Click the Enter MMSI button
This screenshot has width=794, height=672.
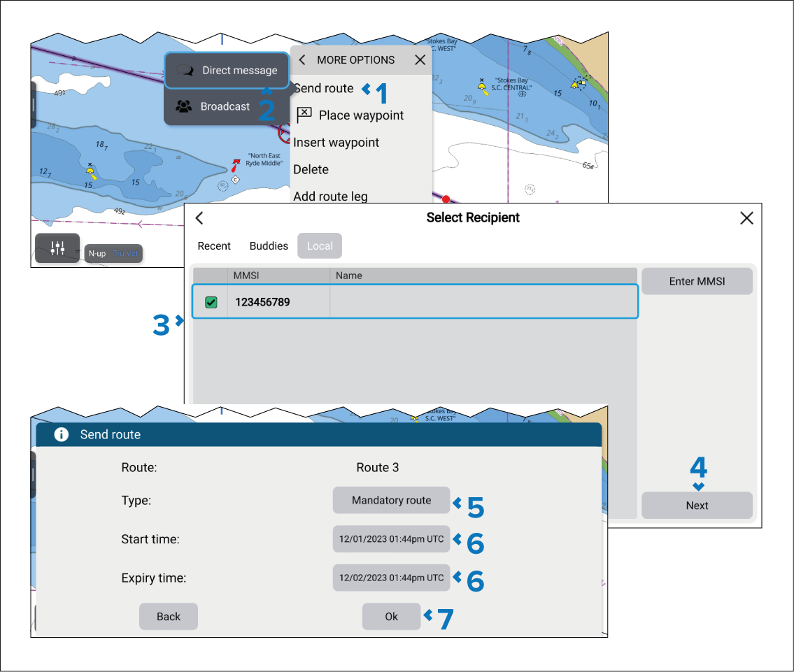coord(697,282)
